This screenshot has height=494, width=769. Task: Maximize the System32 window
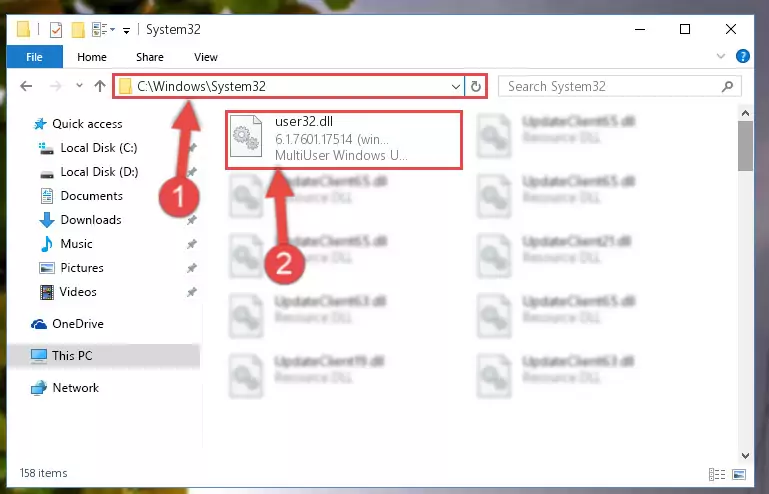(x=685, y=29)
